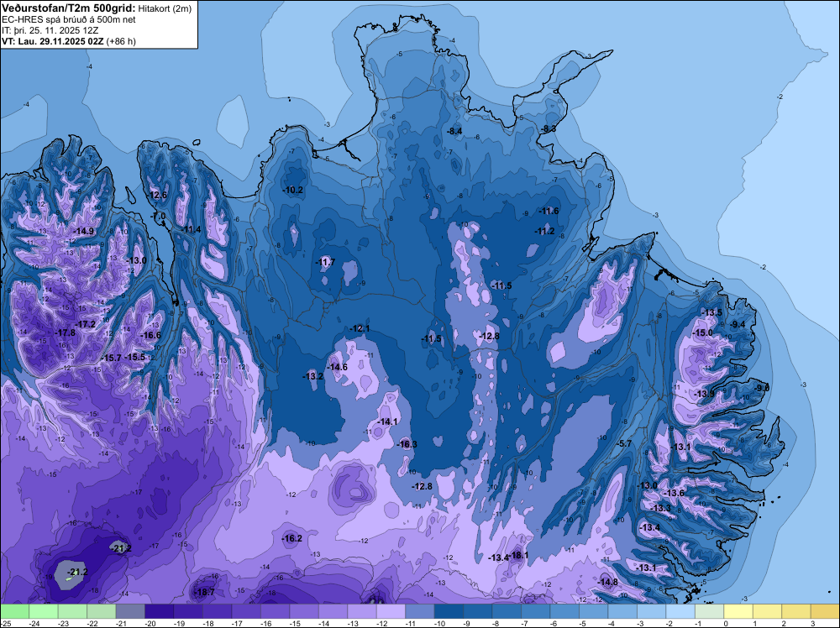Click the orange-yellow legend swatch at 3

click(825, 611)
